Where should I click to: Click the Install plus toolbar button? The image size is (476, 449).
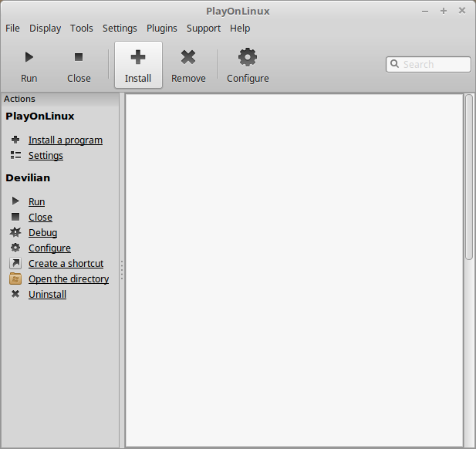click(x=138, y=65)
